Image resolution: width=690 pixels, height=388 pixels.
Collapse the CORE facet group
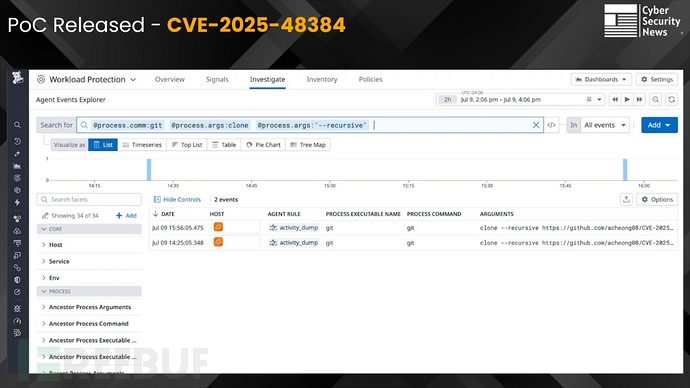[89, 229]
